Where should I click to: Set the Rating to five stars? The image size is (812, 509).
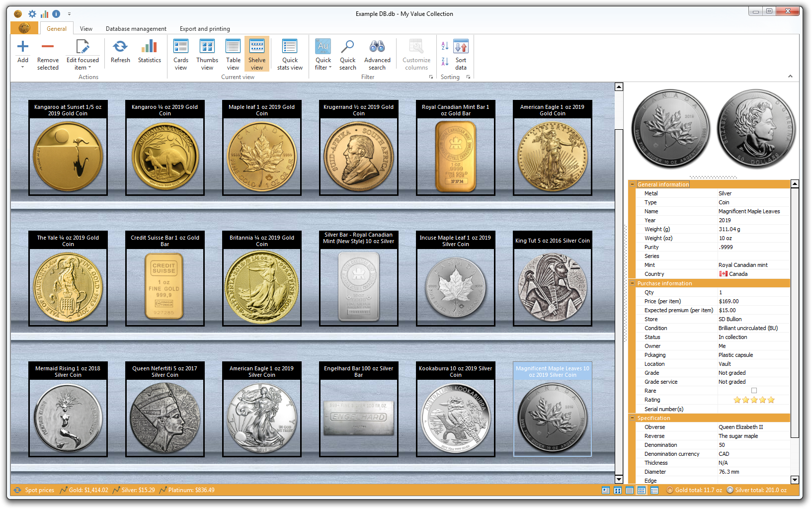click(771, 400)
